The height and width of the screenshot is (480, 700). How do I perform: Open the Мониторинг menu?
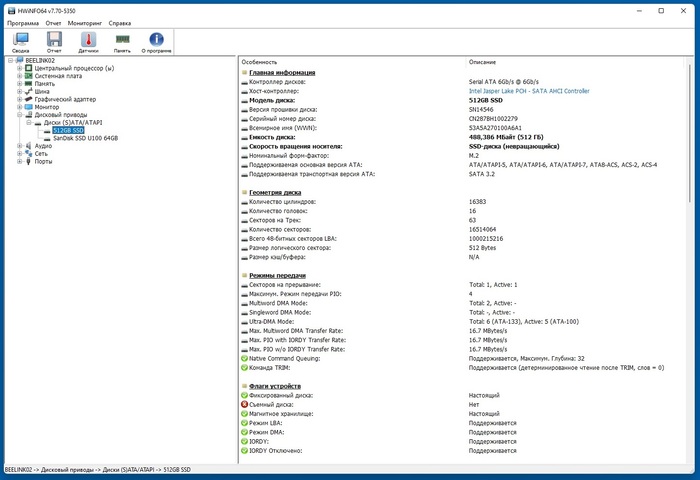pyautogui.click(x=85, y=21)
